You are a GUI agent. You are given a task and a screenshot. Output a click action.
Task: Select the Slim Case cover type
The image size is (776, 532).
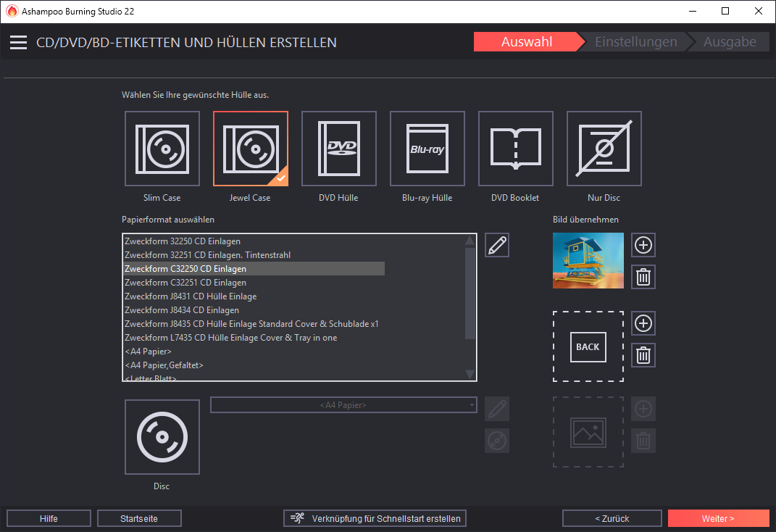pos(162,149)
